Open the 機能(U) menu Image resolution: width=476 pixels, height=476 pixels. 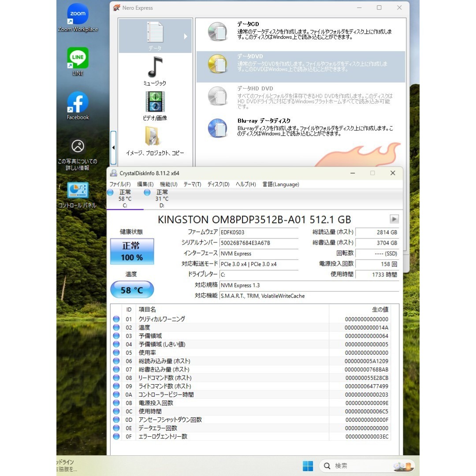click(x=168, y=184)
